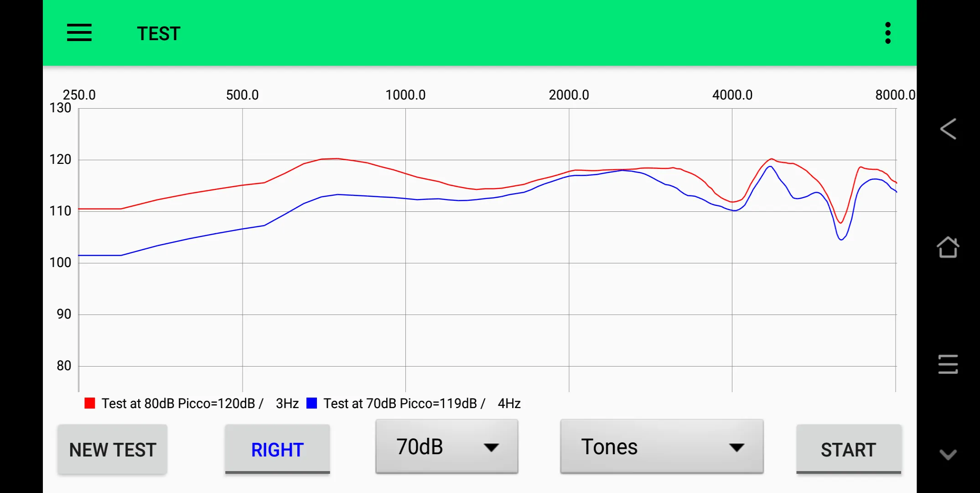This screenshot has height=493, width=980.
Task: Tap the Android back arrow
Action: [x=948, y=129]
